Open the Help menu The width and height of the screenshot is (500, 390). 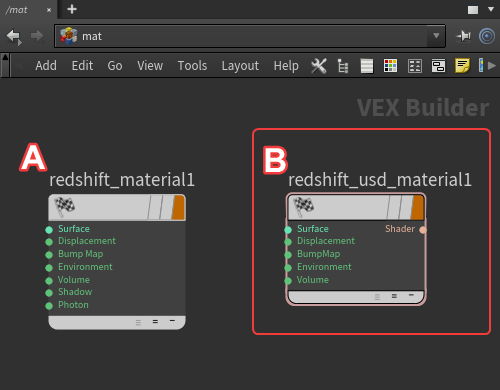click(x=286, y=66)
